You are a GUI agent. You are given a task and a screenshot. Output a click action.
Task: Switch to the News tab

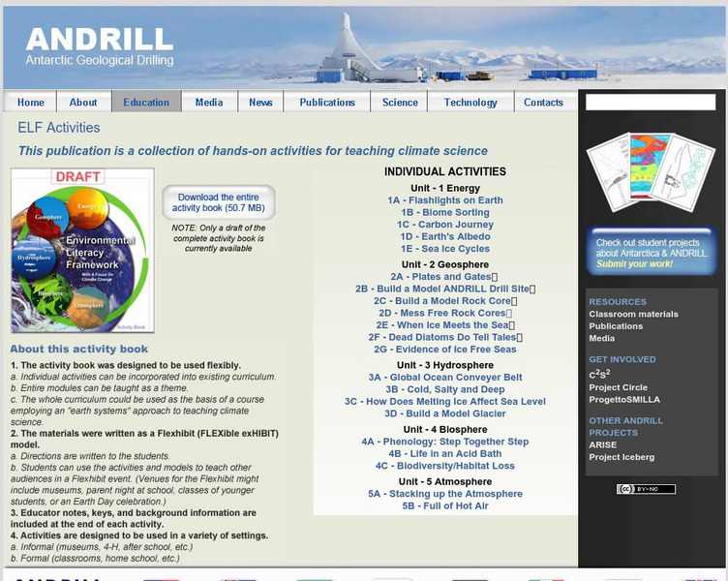(x=260, y=103)
